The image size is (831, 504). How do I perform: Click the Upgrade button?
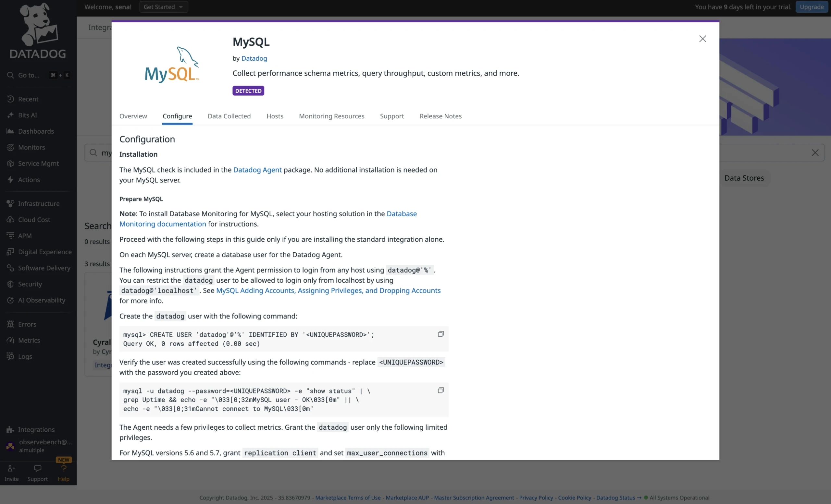tap(812, 7)
